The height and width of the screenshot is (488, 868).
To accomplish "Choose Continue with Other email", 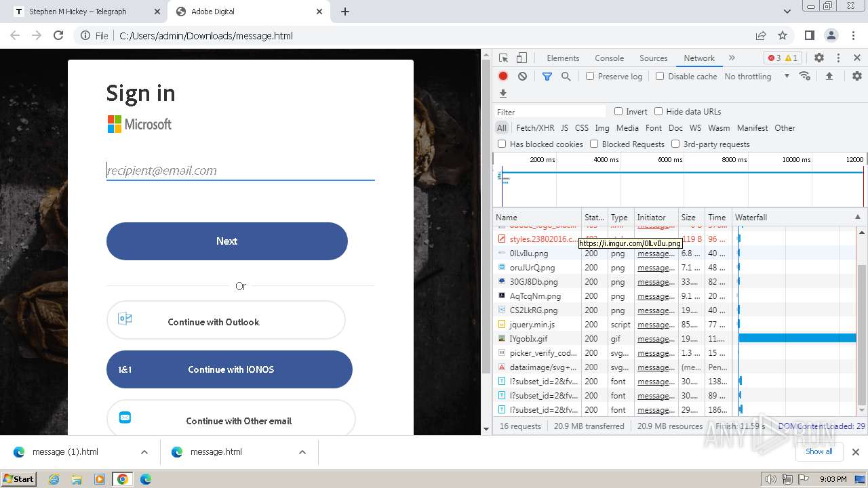I will coord(231,418).
